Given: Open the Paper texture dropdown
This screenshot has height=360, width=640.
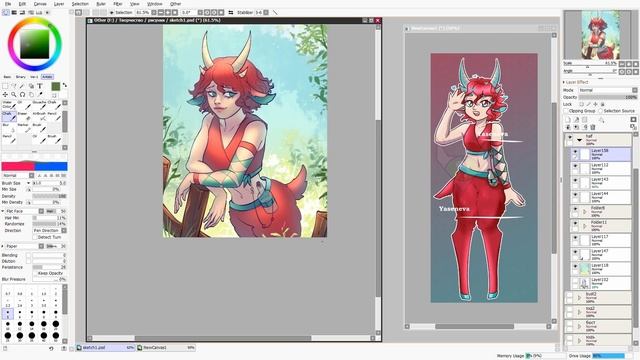Looking at the screenshot, I should click(x=24, y=246).
